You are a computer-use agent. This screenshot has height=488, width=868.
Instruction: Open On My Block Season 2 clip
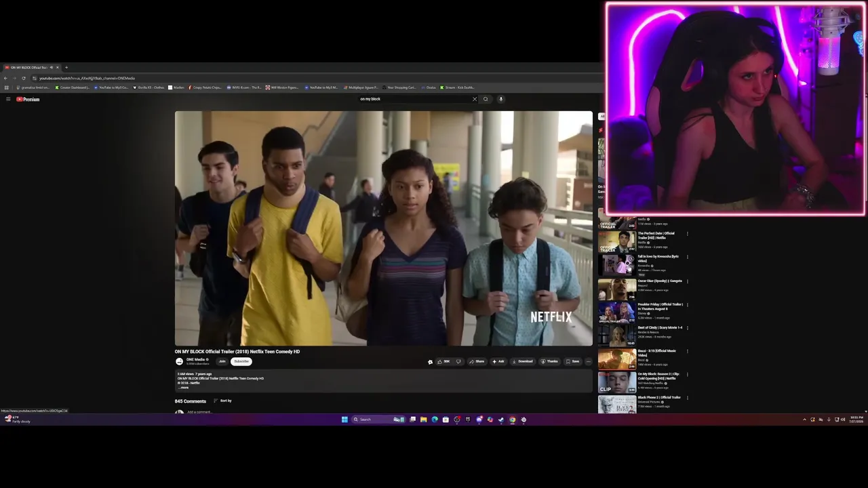[x=617, y=382]
